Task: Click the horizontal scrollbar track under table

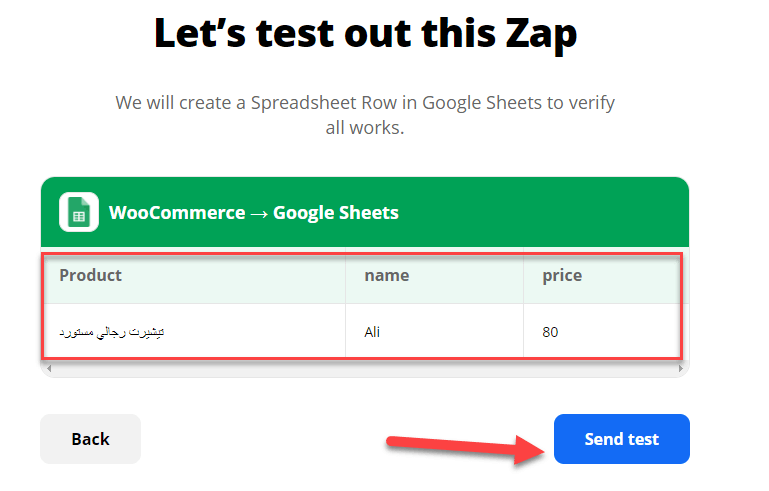Action: click(x=365, y=368)
